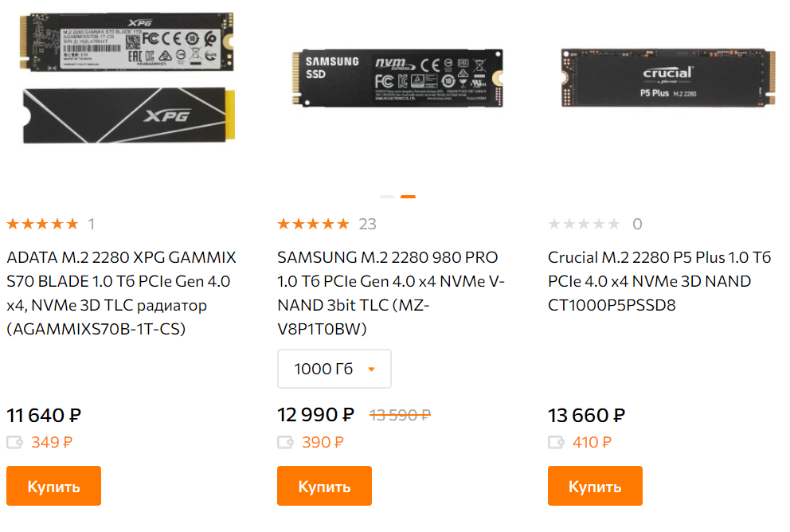Click the 23 reviews count for Samsung
The width and height of the screenshot is (790, 532).
367,224
